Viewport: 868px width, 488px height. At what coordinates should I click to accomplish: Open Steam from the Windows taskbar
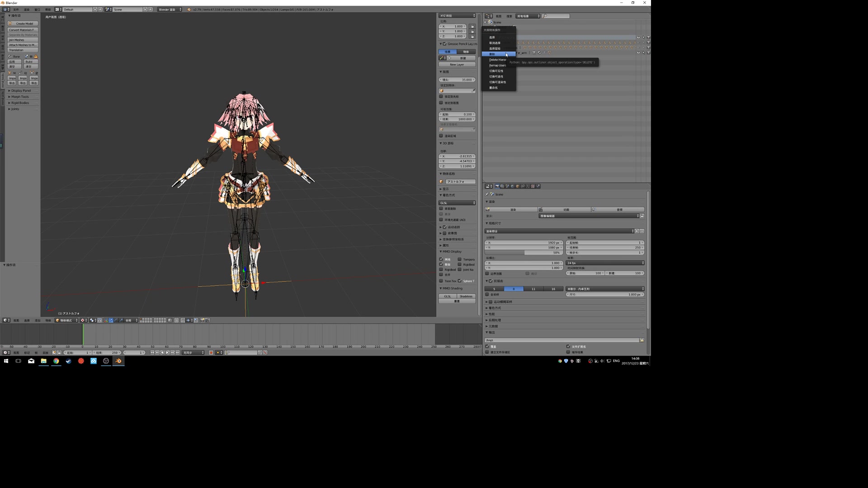coord(69,361)
